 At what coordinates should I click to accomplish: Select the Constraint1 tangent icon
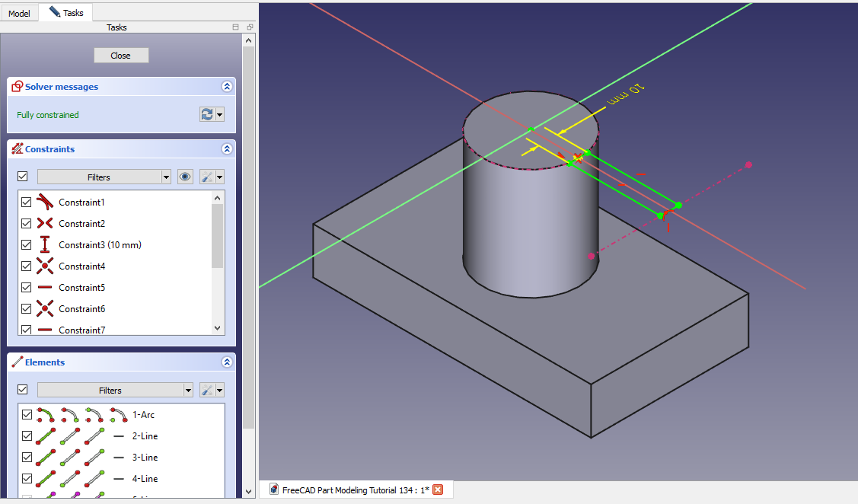point(45,203)
